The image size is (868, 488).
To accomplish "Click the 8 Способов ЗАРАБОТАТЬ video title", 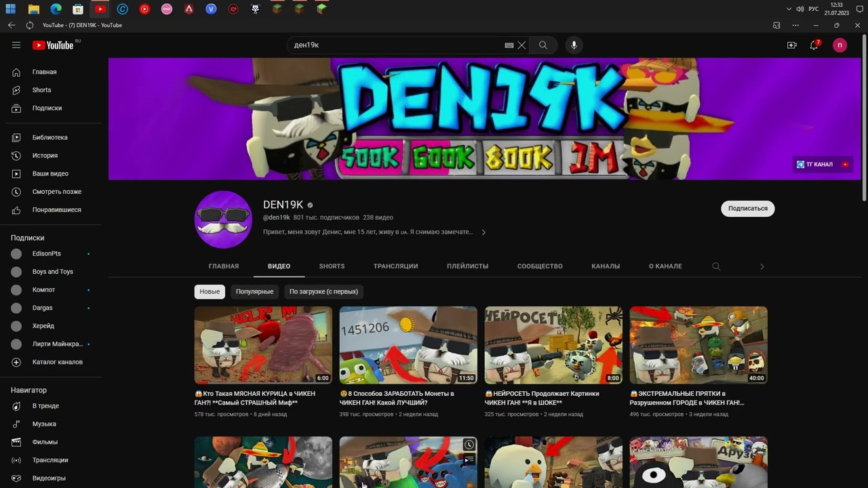I will 397,398.
